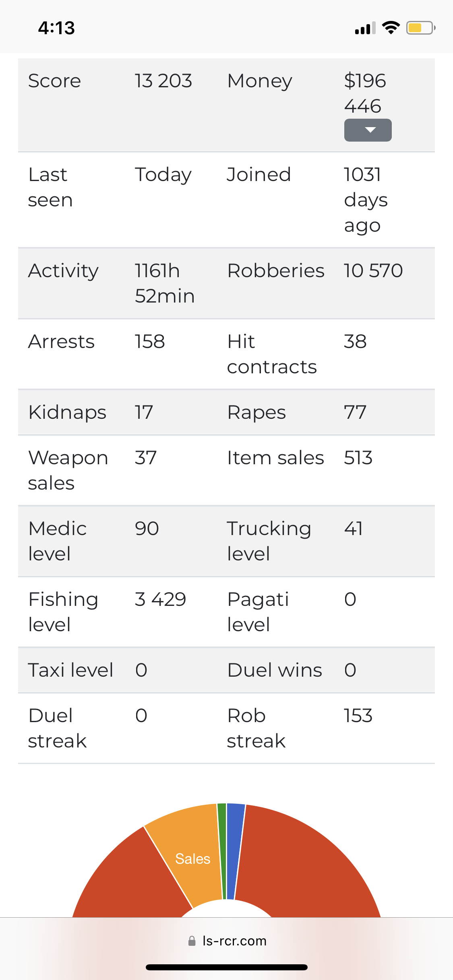This screenshot has height=980, width=453.
Task: Tap the cellular signal bars icon
Action: click(365, 28)
